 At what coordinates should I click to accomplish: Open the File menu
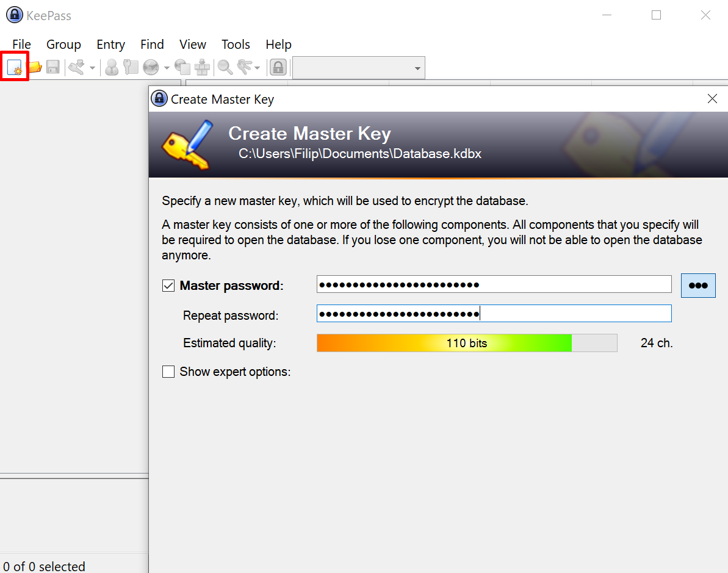(x=21, y=45)
